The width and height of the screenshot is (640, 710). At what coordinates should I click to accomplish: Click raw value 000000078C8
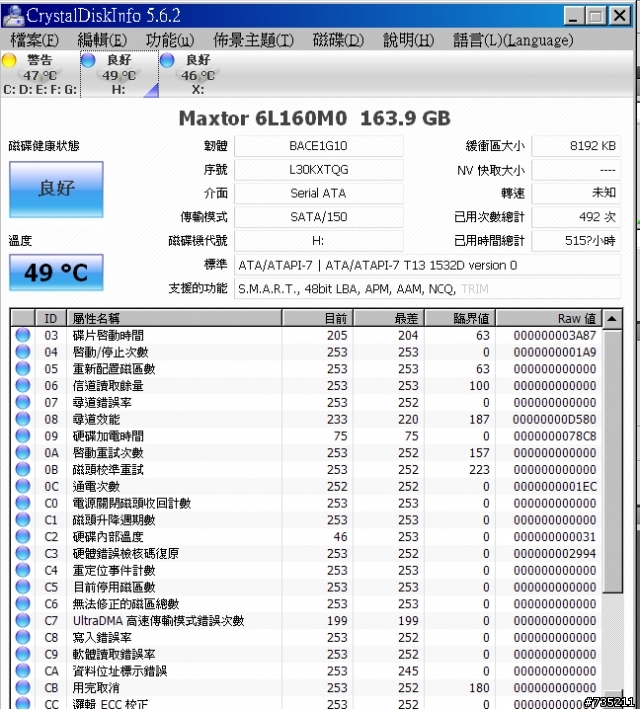[x=555, y=436]
